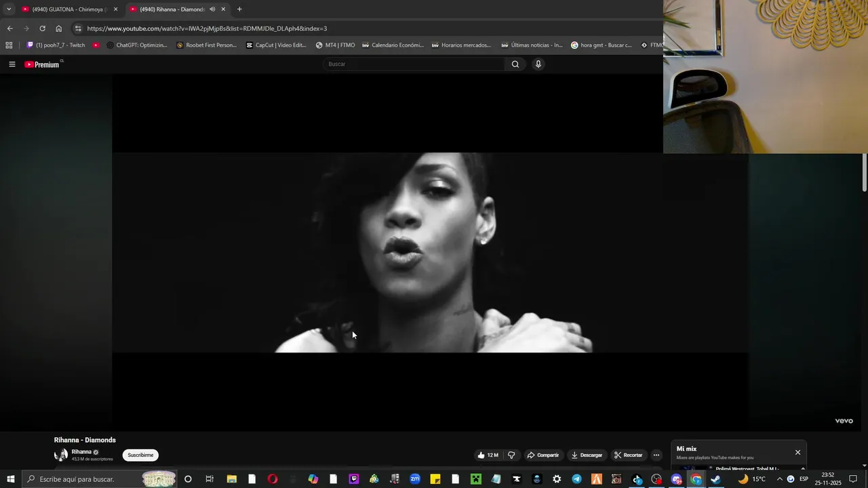The width and height of the screenshot is (868, 488).
Task: Open Task View on the taskbar
Action: point(210,479)
